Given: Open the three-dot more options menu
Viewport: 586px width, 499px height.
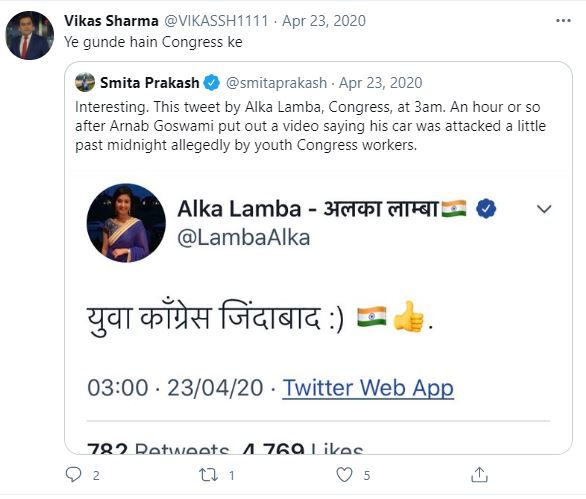Looking at the screenshot, I should pyautogui.click(x=563, y=21).
